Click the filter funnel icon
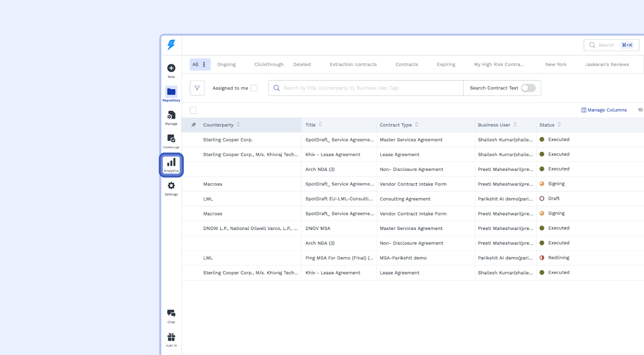This screenshot has width=644, height=355. click(x=197, y=88)
